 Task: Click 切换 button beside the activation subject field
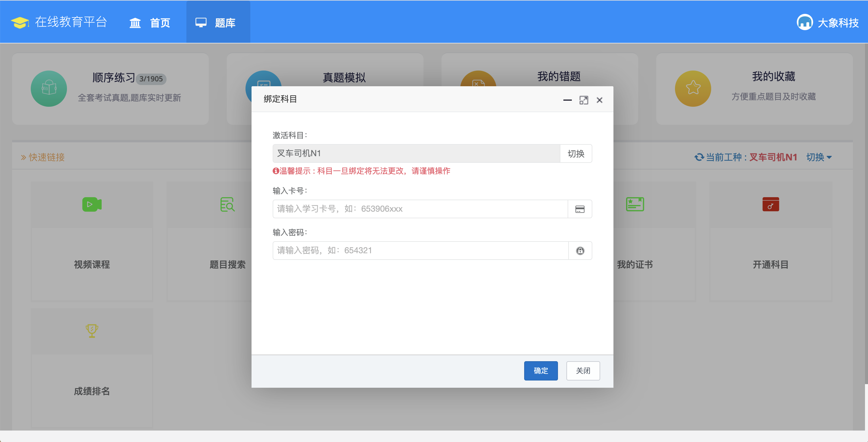click(575, 154)
